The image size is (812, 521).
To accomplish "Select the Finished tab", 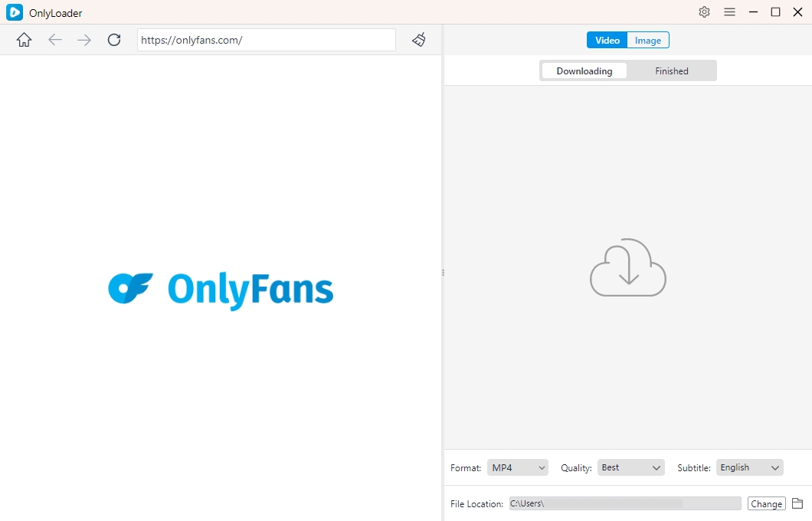I will point(672,71).
